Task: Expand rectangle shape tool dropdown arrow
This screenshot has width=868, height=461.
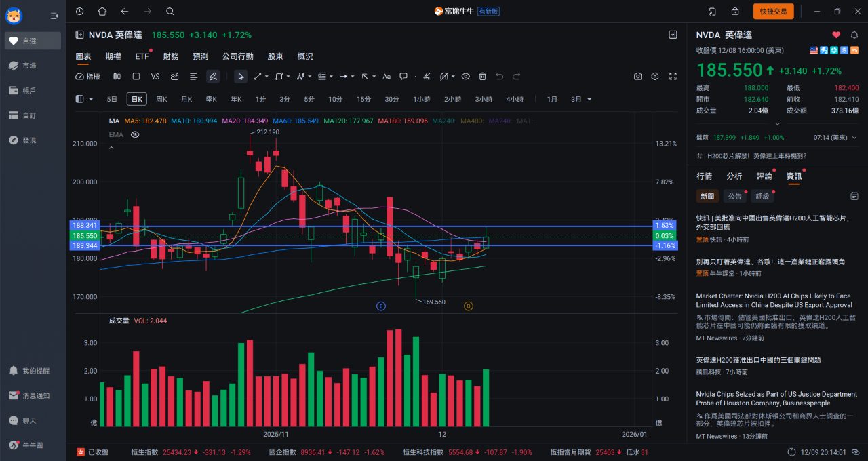Action: pos(288,77)
